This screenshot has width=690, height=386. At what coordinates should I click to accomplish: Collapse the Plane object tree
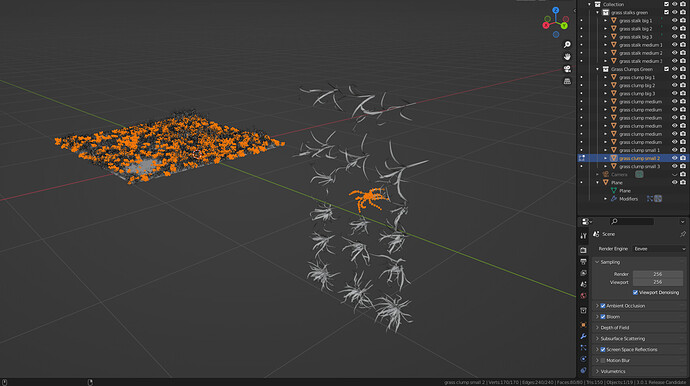point(598,182)
